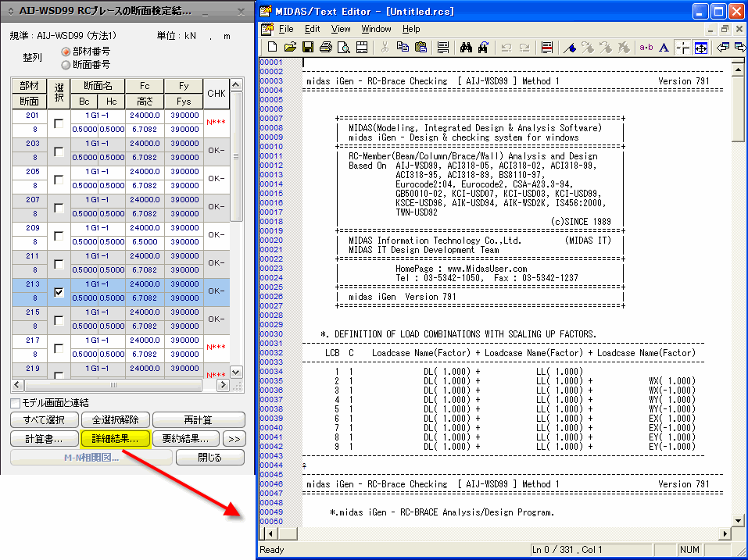
Task: Open detailed results with 詳細結果... button
Action: [x=116, y=439]
